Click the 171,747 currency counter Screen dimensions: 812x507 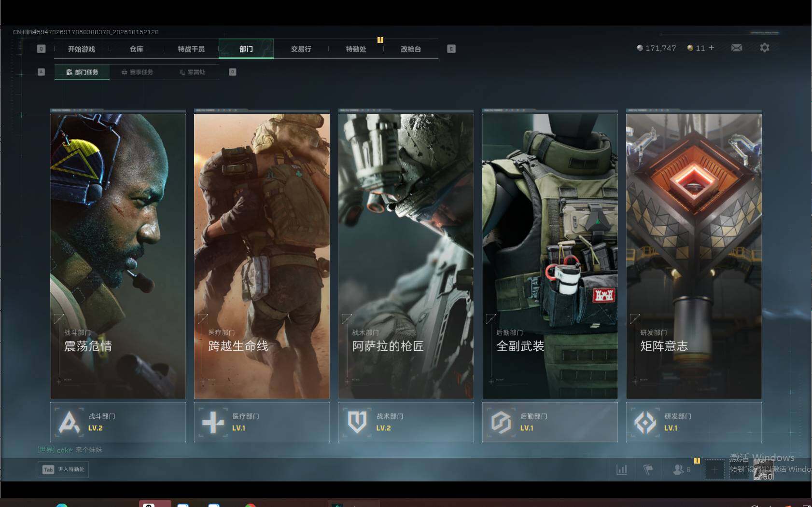(x=656, y=48)
